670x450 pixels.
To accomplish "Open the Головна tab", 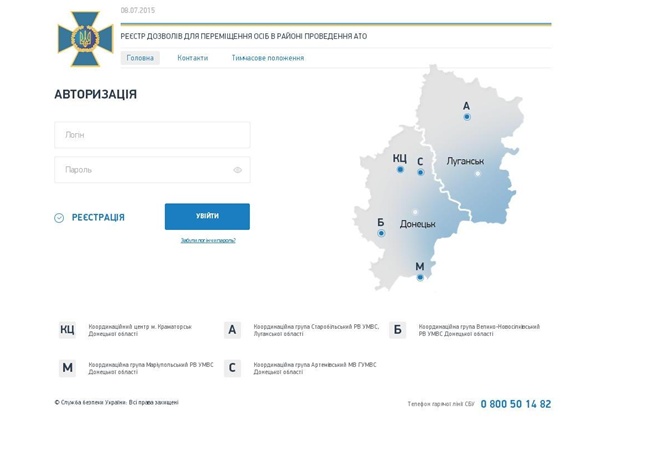I will (140, 58).
